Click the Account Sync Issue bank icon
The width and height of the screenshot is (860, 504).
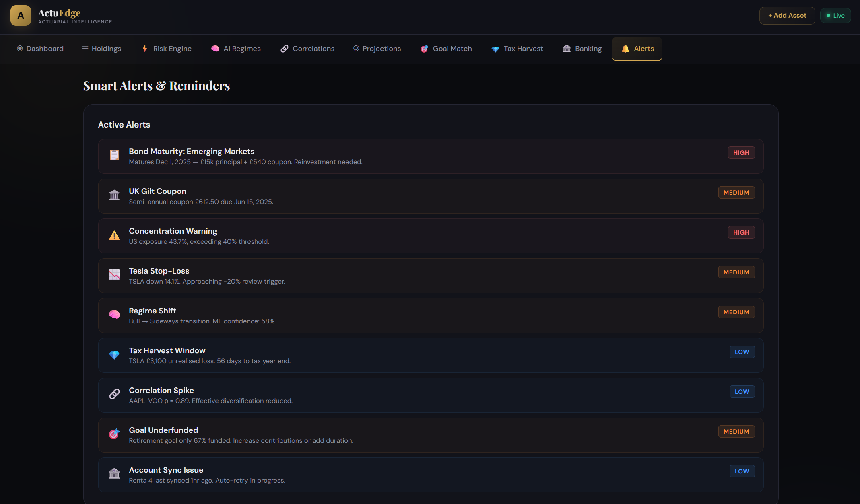click(114, 474)
